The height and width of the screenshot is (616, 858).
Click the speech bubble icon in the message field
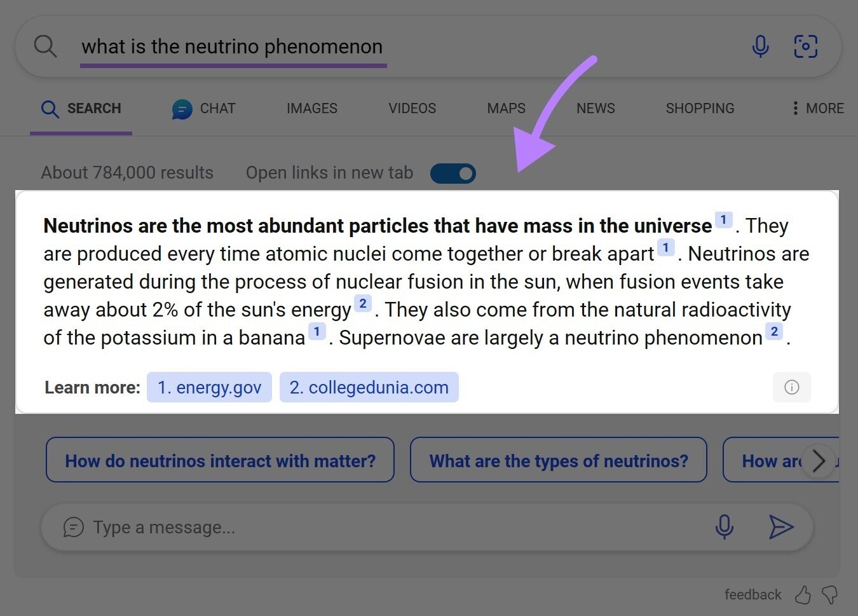(73, 527)
